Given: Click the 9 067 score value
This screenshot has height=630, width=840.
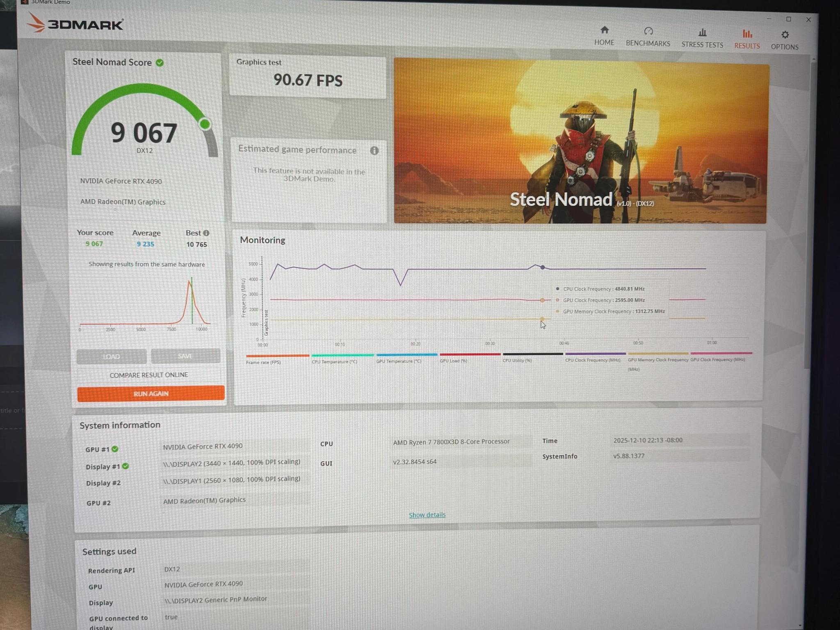Looking at the screenshot, I should pyautogui.click(x=144, y=132).
